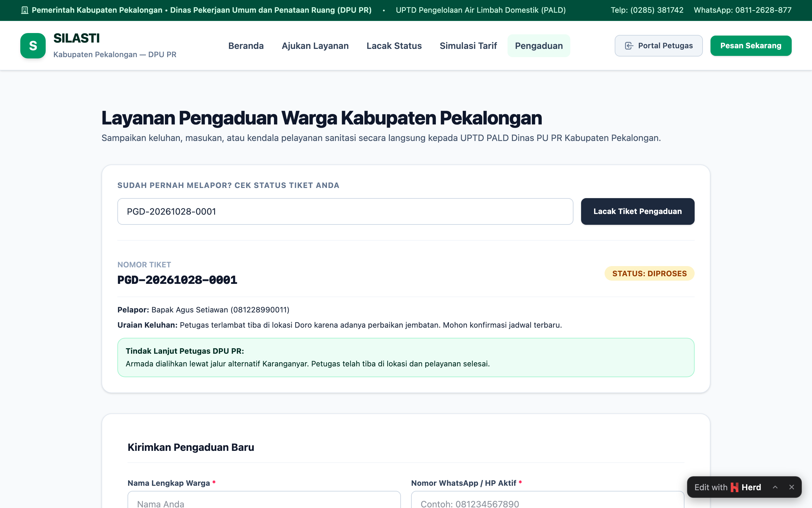Click the login arrow icon in Portal Petugas
Image resolution: width=812 pixels, height=508 pixels.
tap(629, 46)
